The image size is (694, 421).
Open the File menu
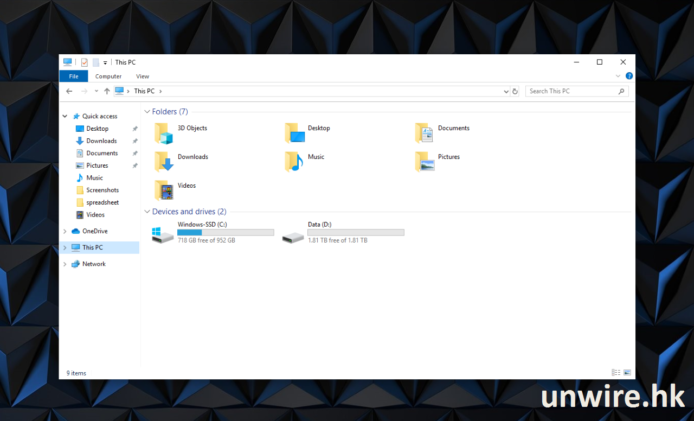click(73, 76)
